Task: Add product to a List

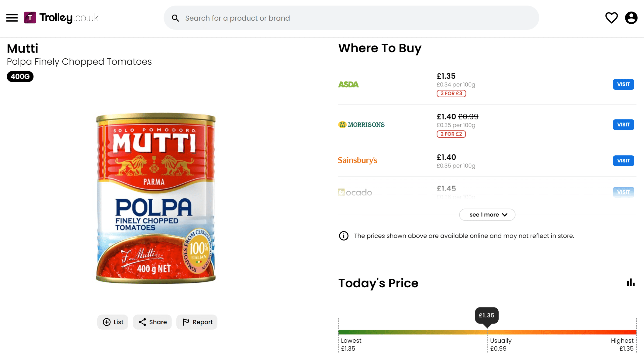Action: [x=113, y=322]
